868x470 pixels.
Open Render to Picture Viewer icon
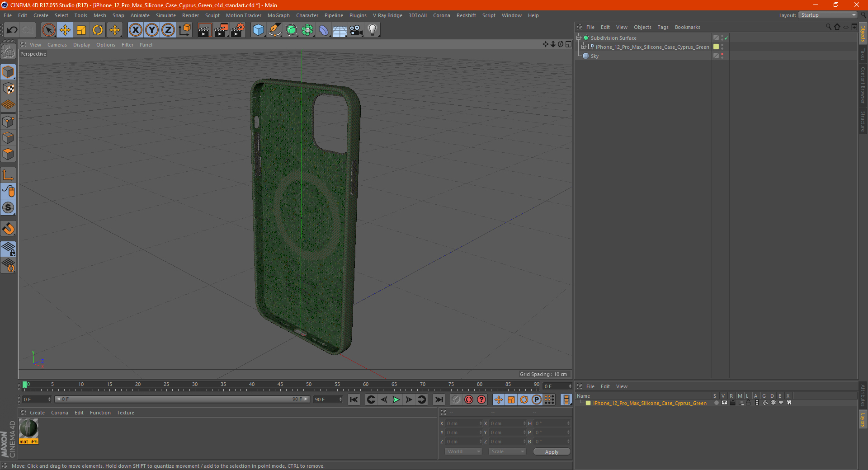click(221, 30)
